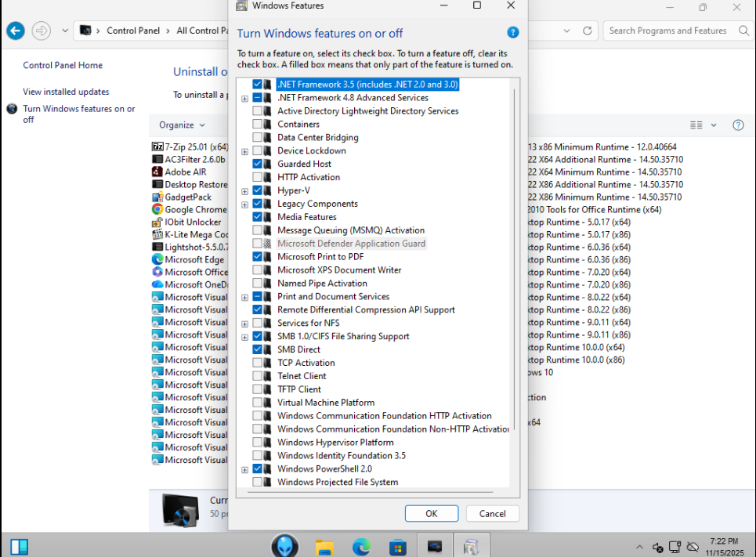Click the Microsoft Edge program icon in list
This screenshot has width=756, height=557.
click(157, 259)
